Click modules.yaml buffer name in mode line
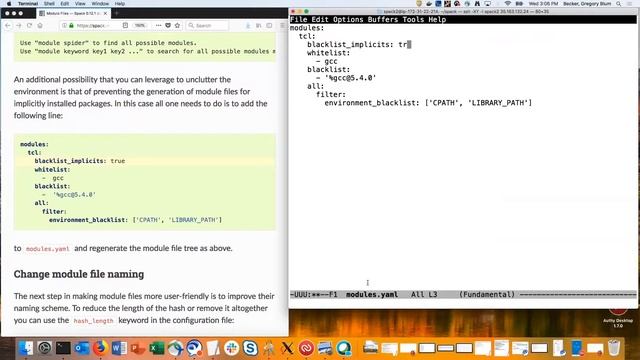This screenshot has height=360, width=640. coord(372,294)
